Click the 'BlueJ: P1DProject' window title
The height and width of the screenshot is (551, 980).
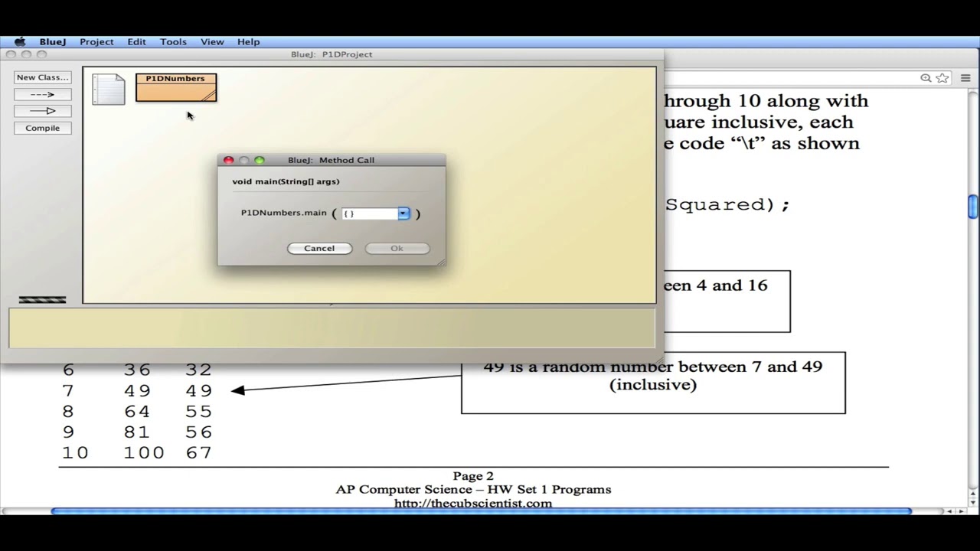[x=332, y=54]
